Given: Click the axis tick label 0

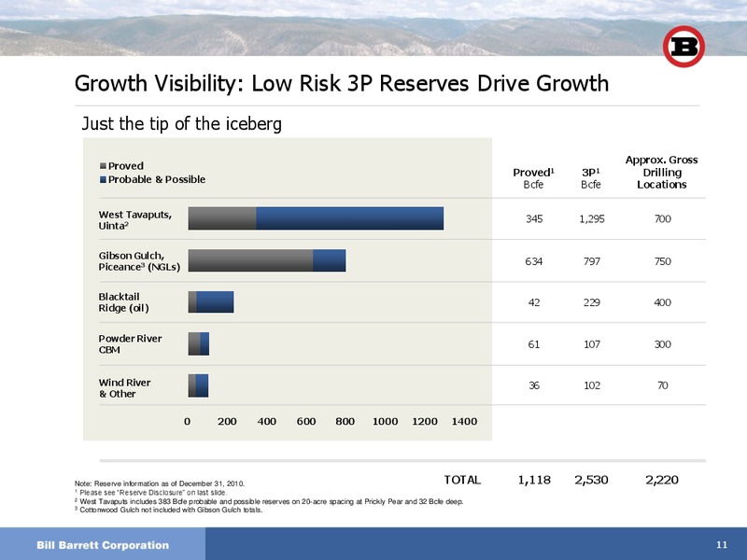Looking at the screenshot, I should pos(188,422).
